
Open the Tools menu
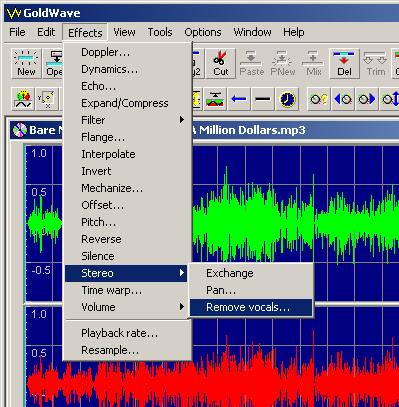click(x=160, y=32)
